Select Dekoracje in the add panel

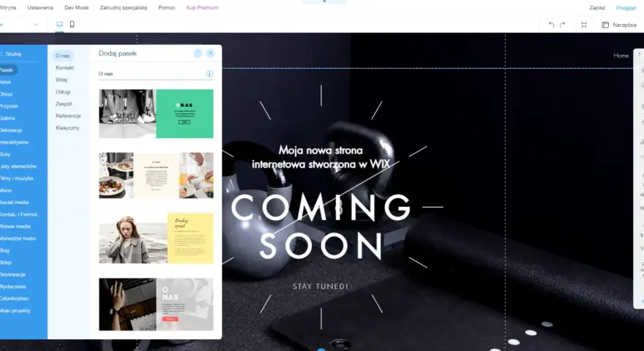(x=11, y=130)
